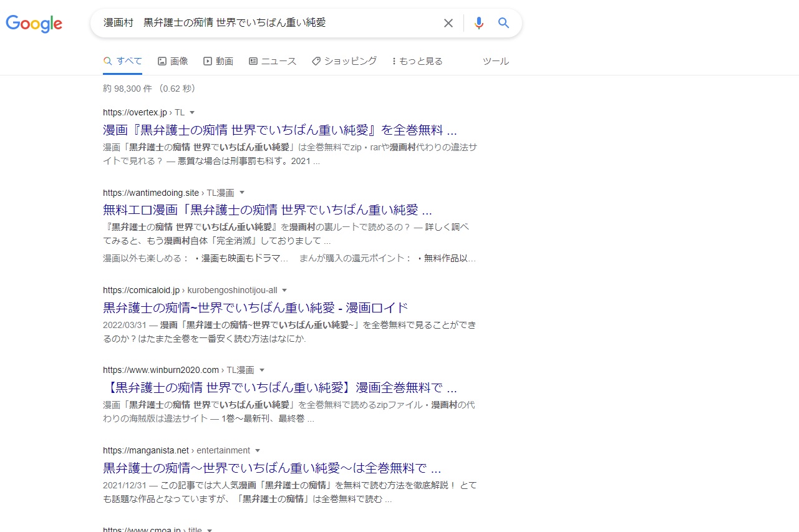The image size is (799, 532).
Task: Open the comicaloid.jp result dropdown arrow
Action: click(284, 291)
